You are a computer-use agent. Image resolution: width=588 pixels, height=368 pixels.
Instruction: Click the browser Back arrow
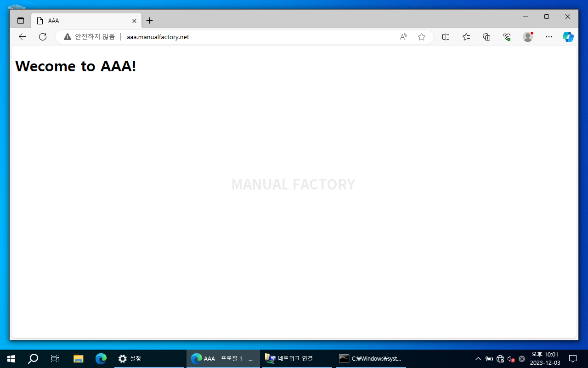click(22, 37)
